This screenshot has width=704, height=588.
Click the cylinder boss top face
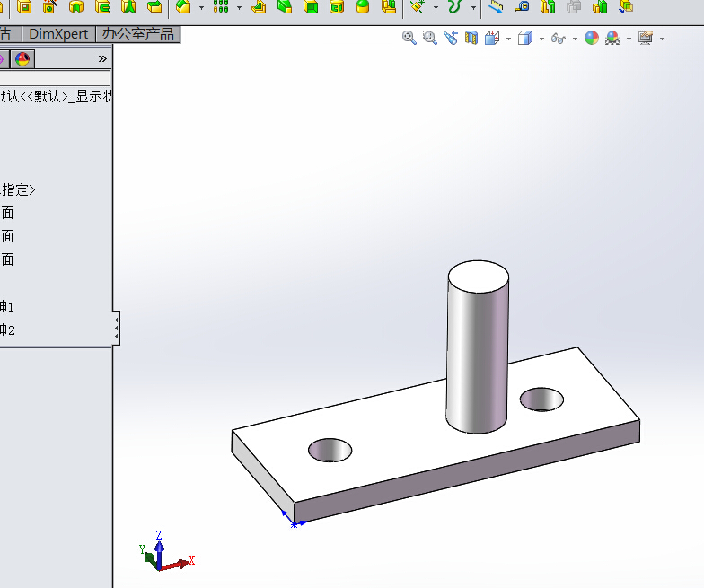coord(478,276)
